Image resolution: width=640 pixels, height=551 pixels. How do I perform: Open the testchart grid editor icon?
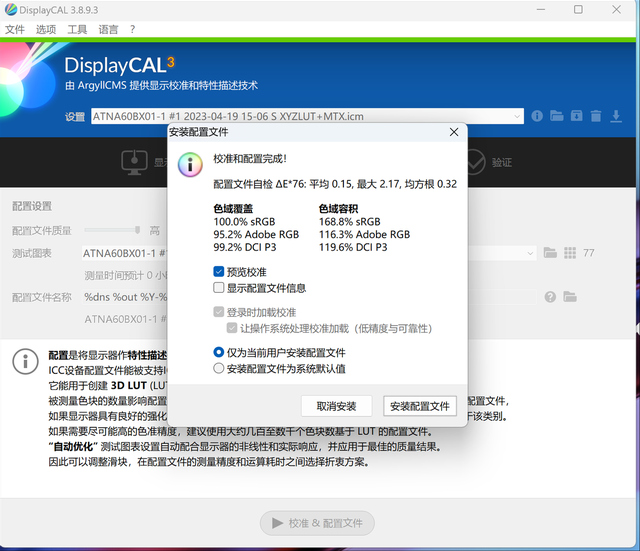click(570, 253)
